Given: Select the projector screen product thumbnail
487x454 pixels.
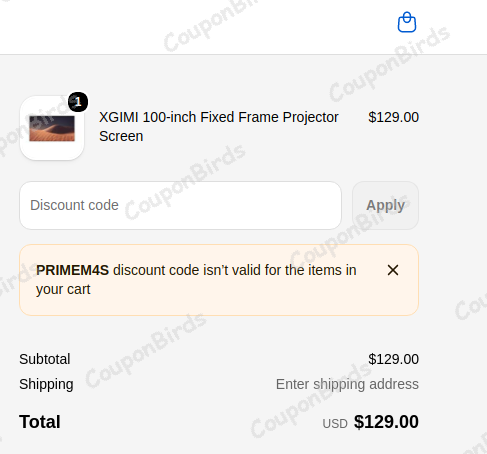Looking at the screenshot, I should (x=52, y=128).
